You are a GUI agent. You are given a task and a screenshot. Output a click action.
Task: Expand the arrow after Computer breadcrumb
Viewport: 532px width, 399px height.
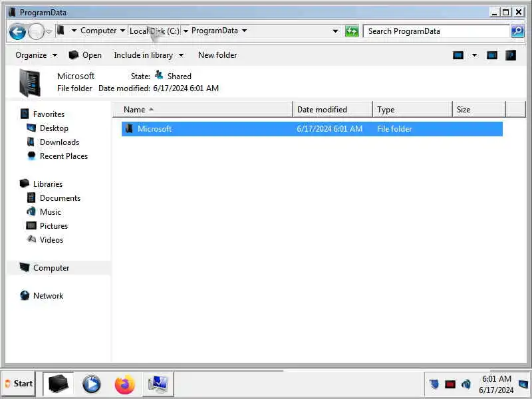(122, 31)
